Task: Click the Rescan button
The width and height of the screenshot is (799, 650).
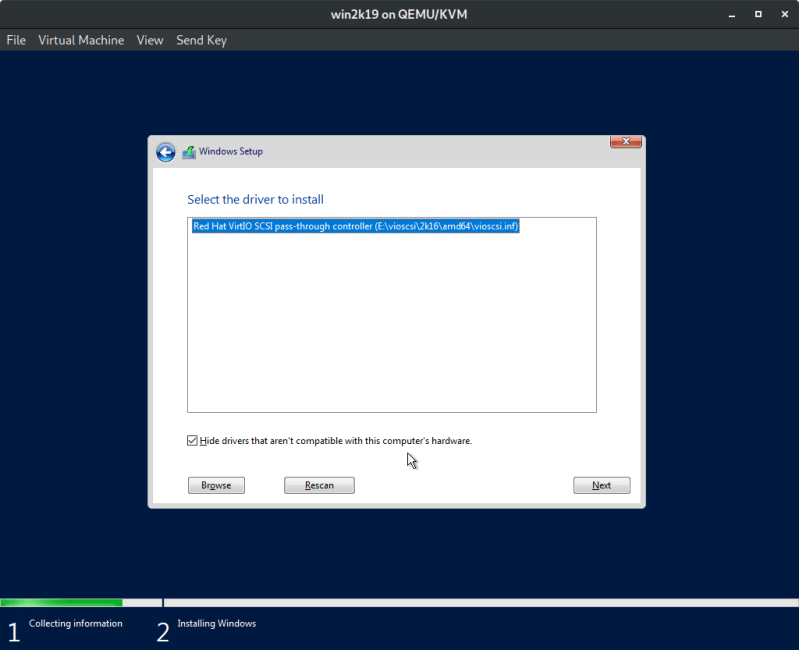Action: click(319, 485)
